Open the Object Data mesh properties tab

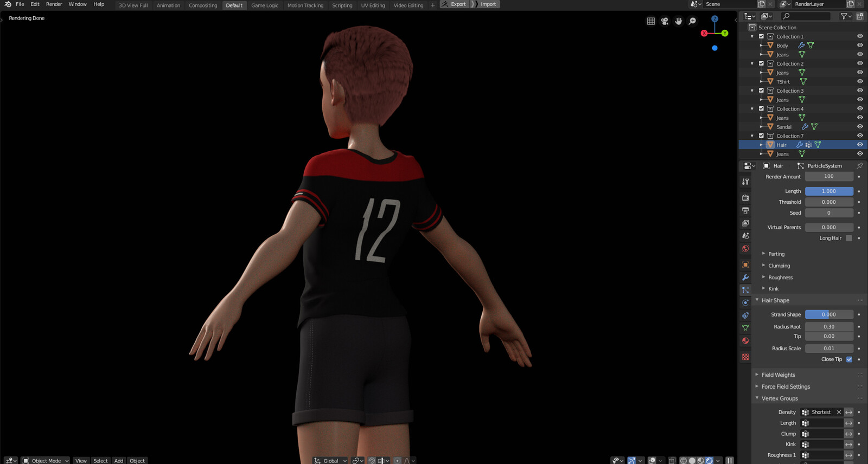745,328
